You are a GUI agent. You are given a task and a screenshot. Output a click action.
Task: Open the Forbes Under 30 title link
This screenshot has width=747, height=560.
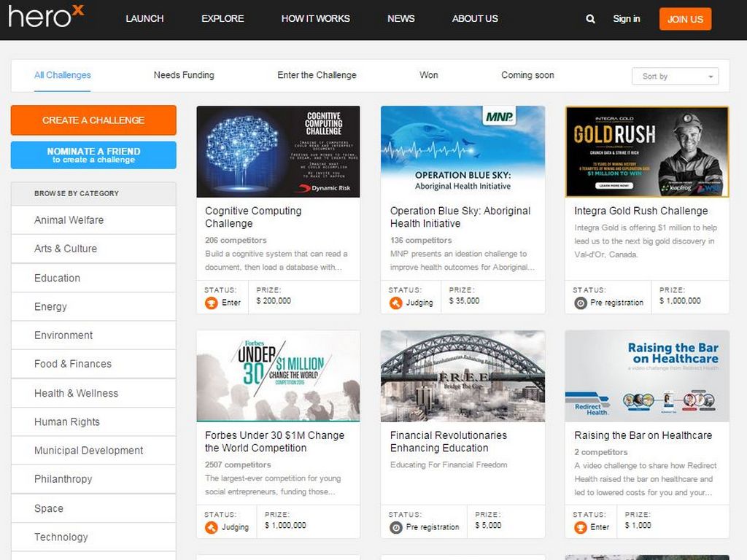tap(274, 441)
